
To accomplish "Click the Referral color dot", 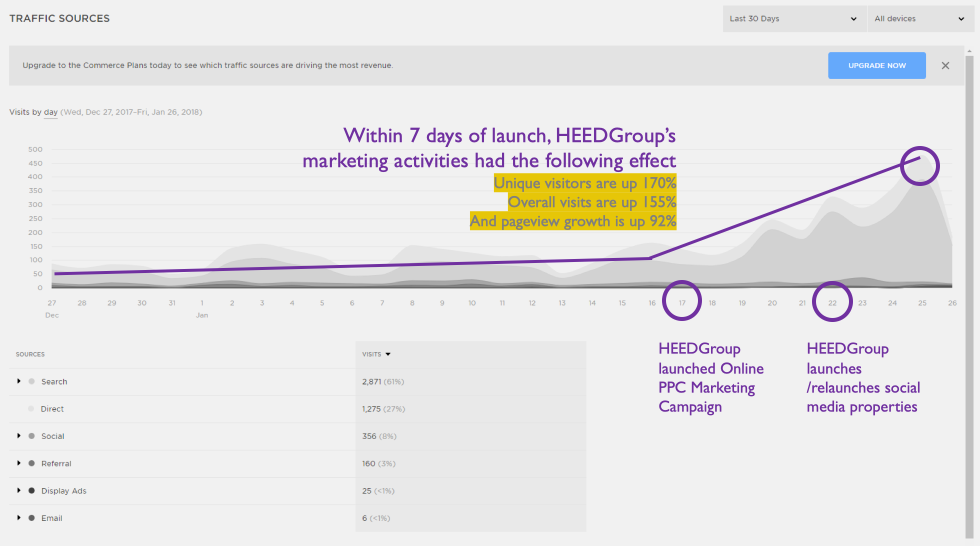I will (31, 463).
